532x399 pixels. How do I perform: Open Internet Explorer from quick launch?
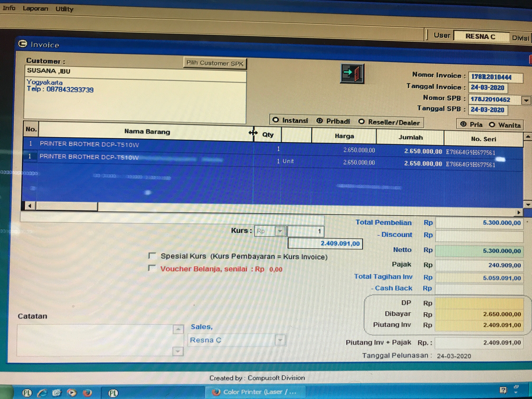(42, 393)
